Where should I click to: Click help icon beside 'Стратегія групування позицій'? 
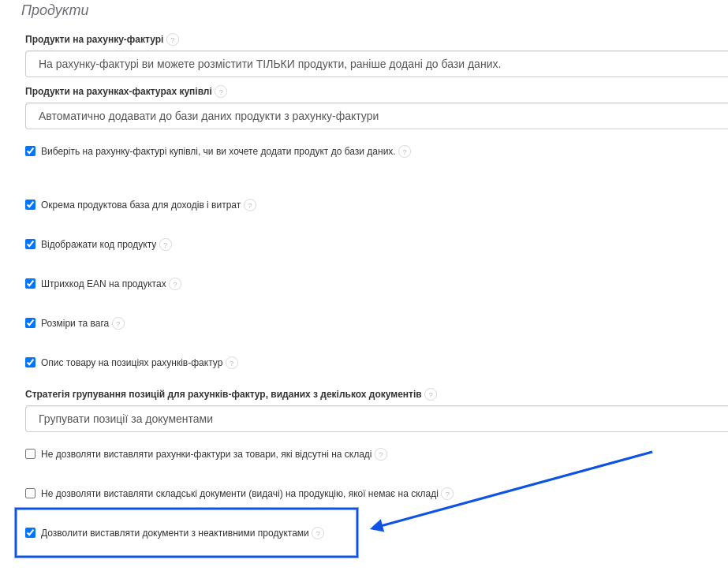point(431,394)
